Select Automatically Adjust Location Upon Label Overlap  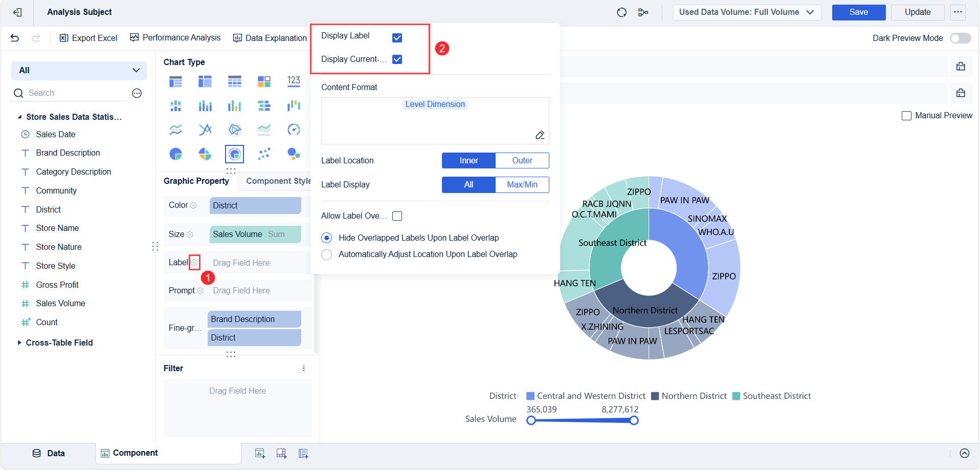[327, 254]
